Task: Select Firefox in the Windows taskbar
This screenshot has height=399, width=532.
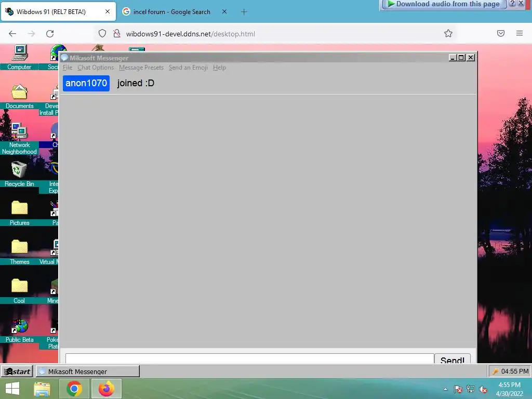Action: pyautogui.click(x=106, y=389)
